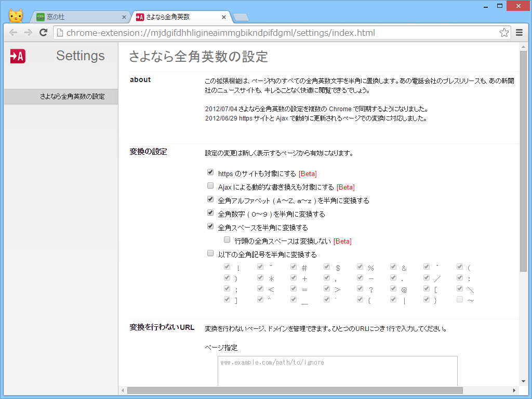Screen dimensions: 532x399
Task: Toggle the [ symbol checkbox
Action: coord(427,288)
